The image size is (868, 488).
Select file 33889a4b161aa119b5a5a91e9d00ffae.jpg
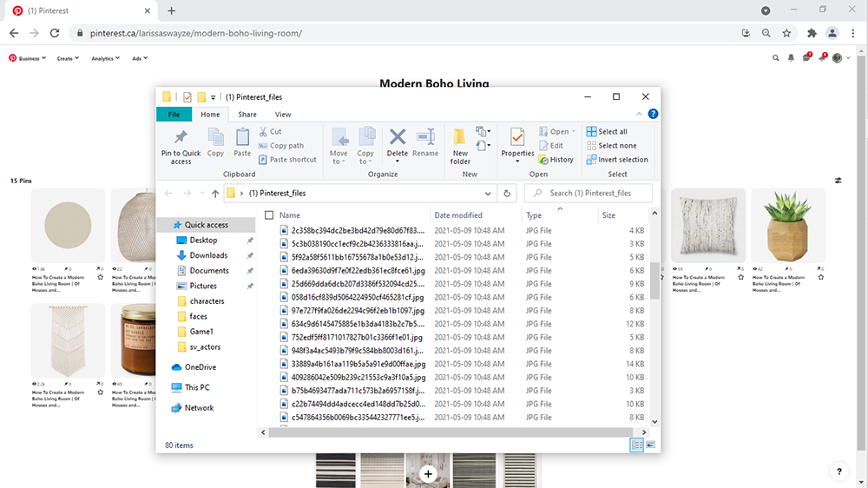pyautogui.click(x=358, y=364)
